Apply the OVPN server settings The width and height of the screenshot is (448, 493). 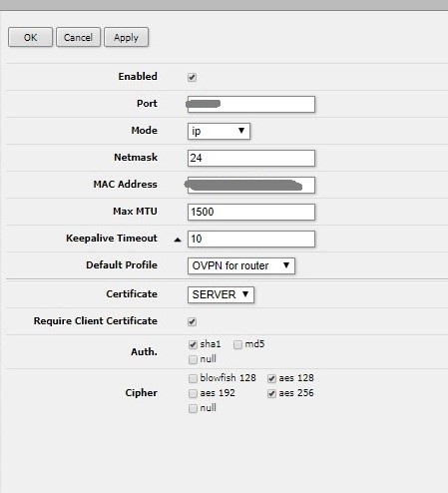click(126, 37)
